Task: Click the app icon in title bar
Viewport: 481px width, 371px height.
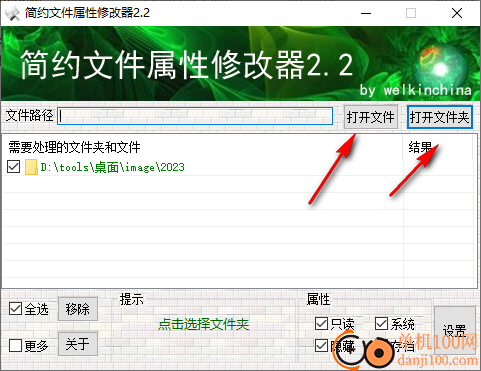Action: pos(13,13)
